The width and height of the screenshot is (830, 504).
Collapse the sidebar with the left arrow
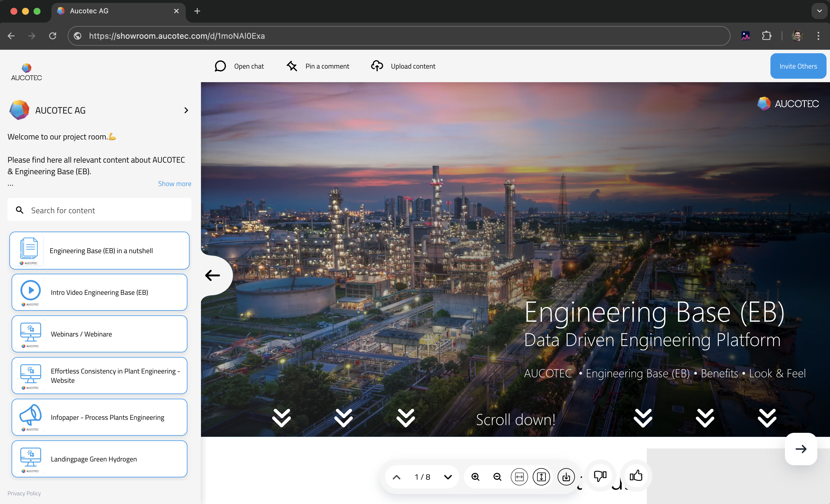coord(213,275)
